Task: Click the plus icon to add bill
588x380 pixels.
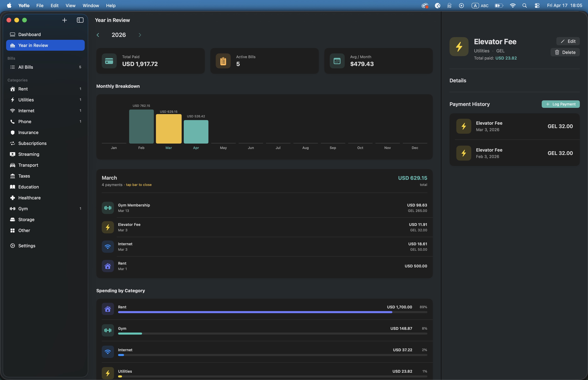Action: pos(64,20)
